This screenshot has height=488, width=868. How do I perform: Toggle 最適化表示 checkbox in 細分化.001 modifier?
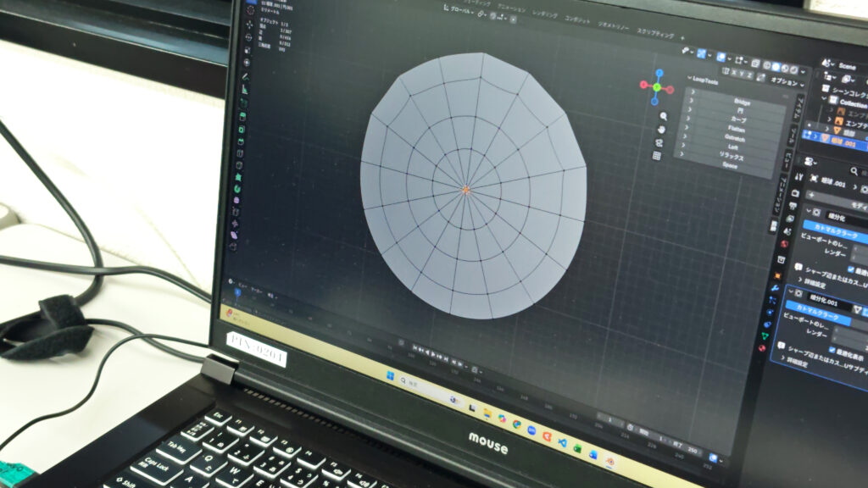(832, 349)
